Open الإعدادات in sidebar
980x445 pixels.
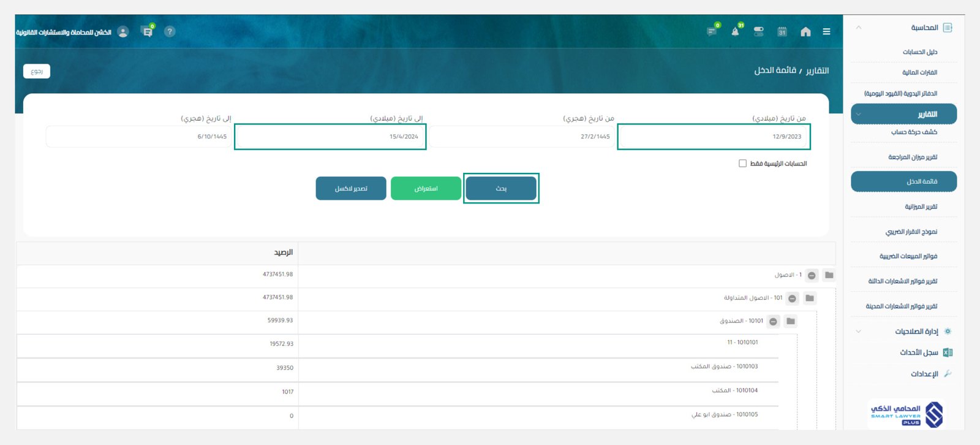[924, 374]
